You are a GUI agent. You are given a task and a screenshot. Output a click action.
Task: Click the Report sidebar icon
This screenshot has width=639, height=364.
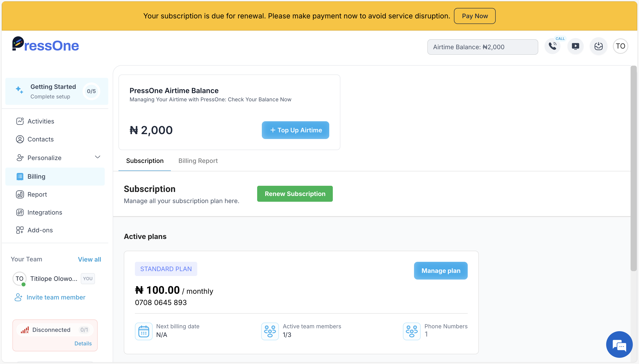(x=20, y=194)
